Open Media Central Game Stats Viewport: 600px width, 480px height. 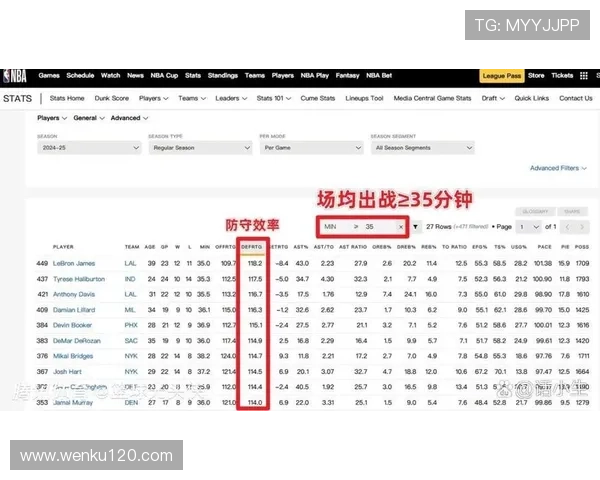pyautogui.click(x=432, y=98)
